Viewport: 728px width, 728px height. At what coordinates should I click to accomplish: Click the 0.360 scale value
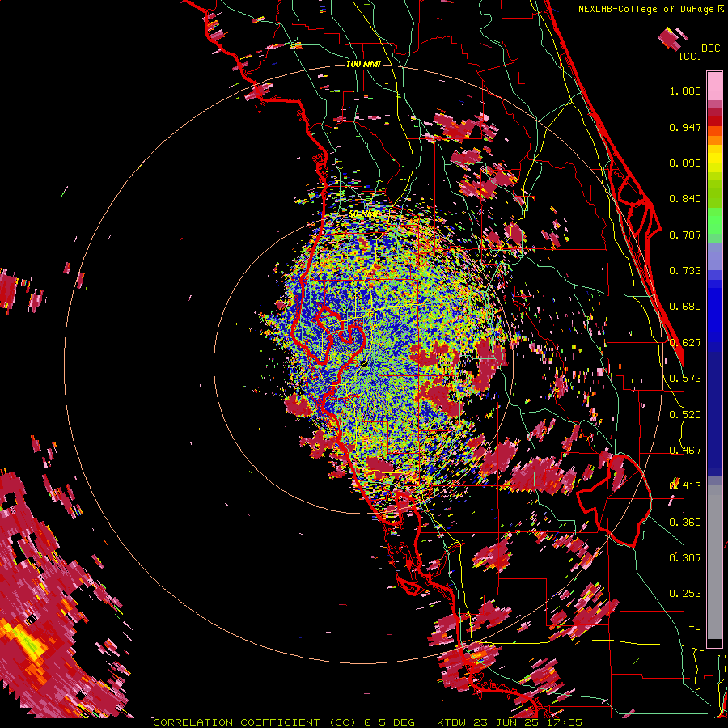(685, 523)
